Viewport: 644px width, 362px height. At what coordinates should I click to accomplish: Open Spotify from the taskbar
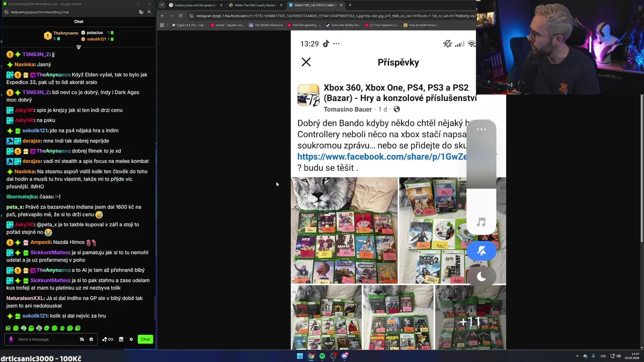click(322, 356)
